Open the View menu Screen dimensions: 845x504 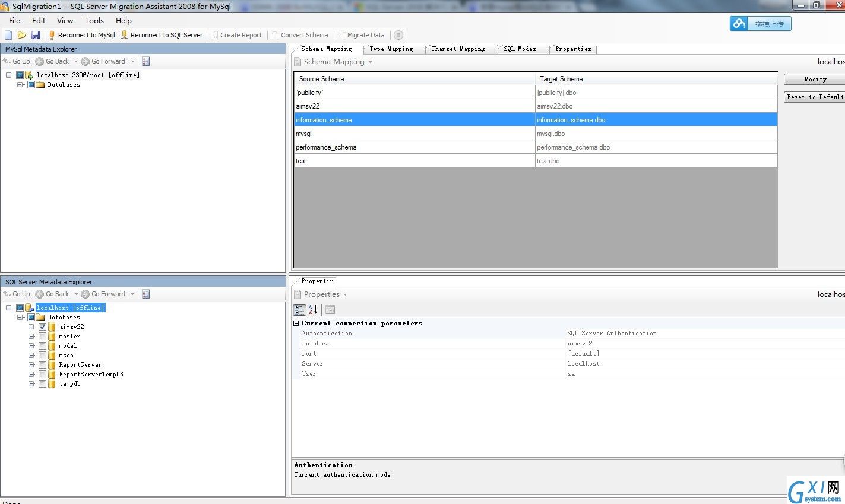[65, 20]
